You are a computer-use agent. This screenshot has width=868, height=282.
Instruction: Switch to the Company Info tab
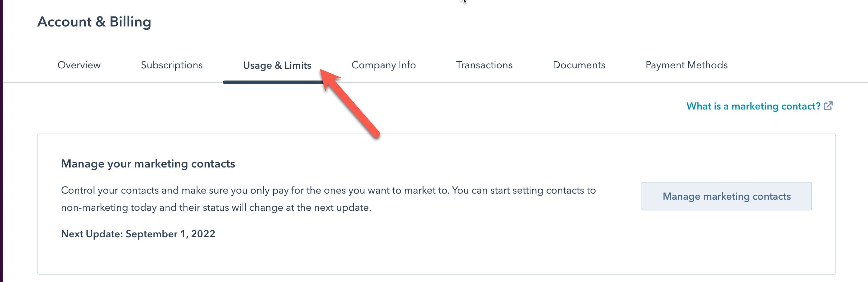pos(383,65)
